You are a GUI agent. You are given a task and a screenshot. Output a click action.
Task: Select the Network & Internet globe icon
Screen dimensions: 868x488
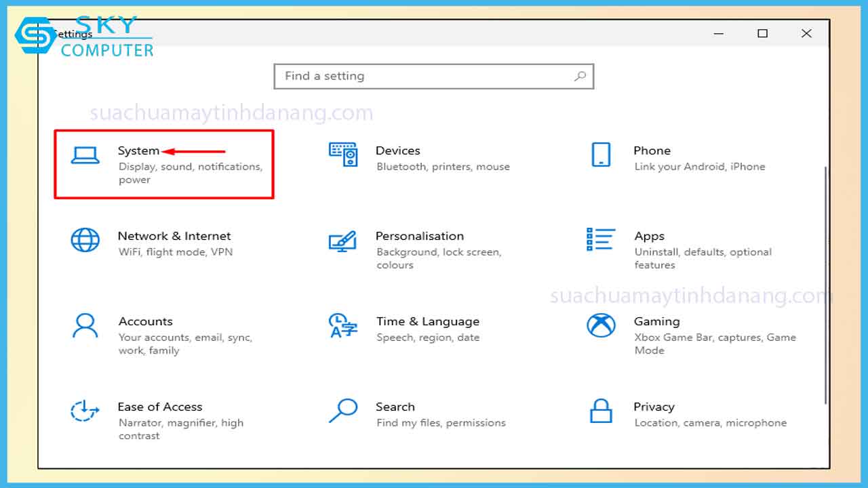85,240
